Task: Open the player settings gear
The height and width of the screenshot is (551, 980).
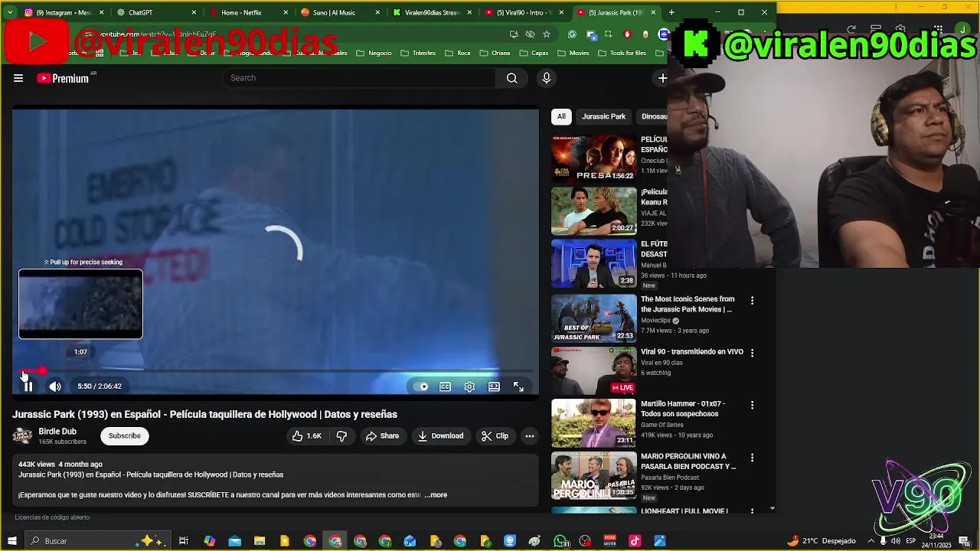Action: 469,386
